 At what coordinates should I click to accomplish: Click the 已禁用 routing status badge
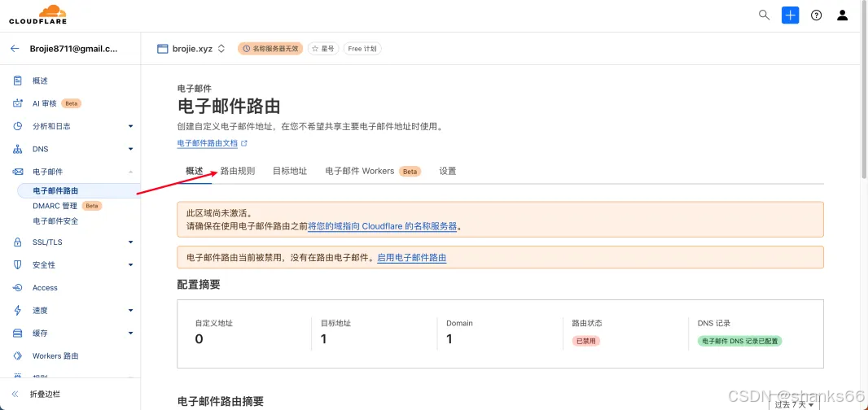coord(586,341)
